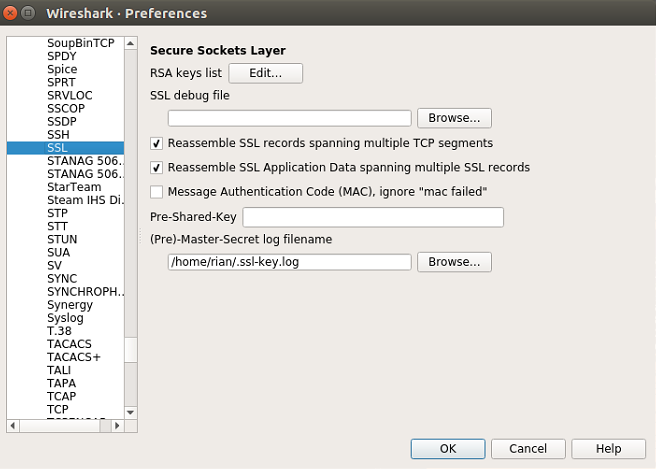656x469 pixels.
Task: Select TALI protocol
Action: pyautogui.click(x=59, y=370)
